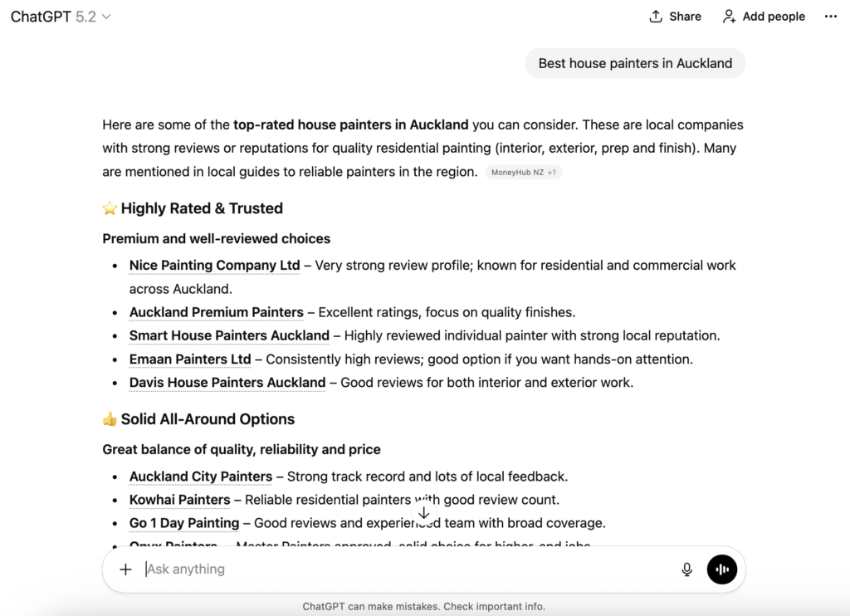Select Smart House Painters Auckland link

229,335
